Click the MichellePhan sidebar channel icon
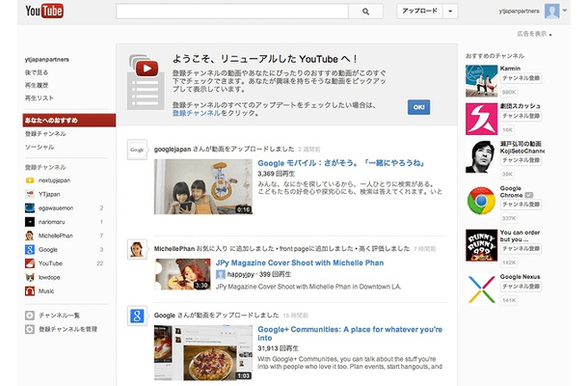Image resolution: width=588 pixels, height=386 pixels. point(30,235)
